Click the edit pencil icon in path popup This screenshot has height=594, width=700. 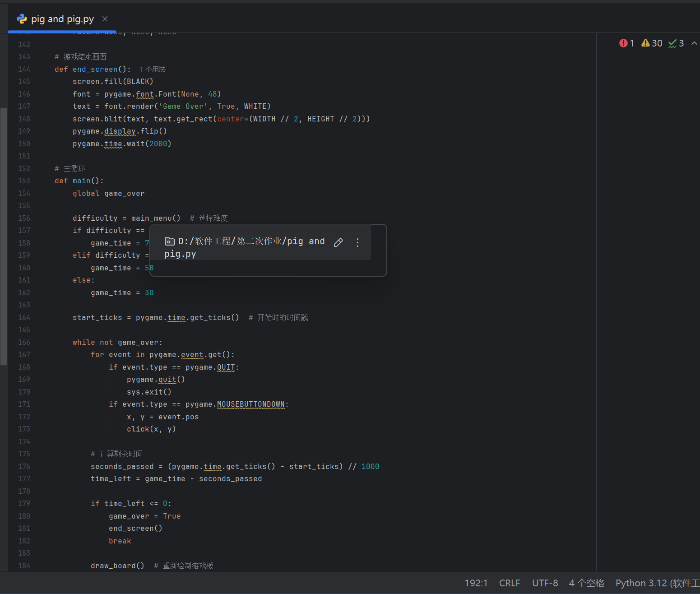click(338, 242)
